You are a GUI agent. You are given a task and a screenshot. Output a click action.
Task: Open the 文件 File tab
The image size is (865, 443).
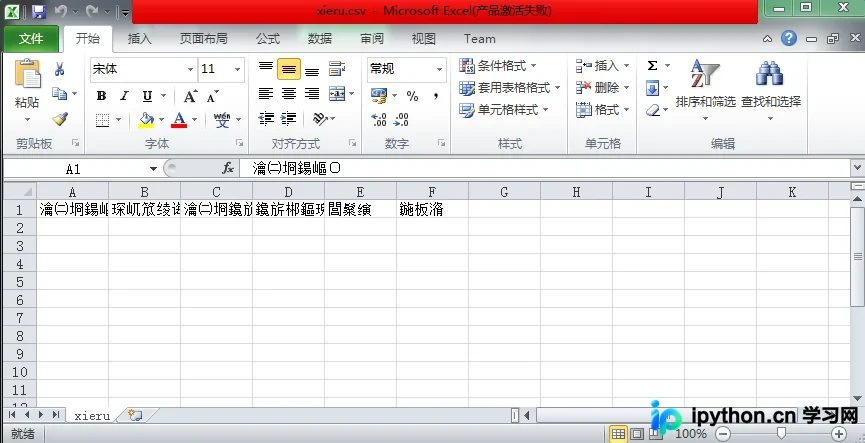tap(31, 39)
